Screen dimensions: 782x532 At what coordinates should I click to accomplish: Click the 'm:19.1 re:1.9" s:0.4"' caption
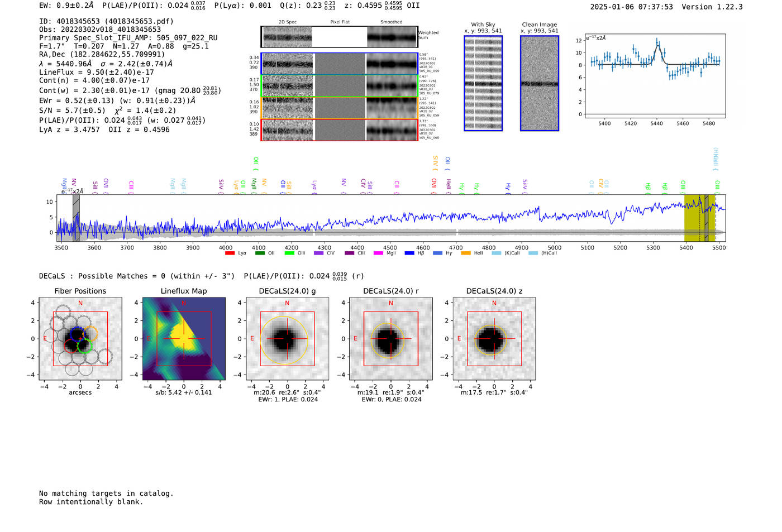coord(390,392)
